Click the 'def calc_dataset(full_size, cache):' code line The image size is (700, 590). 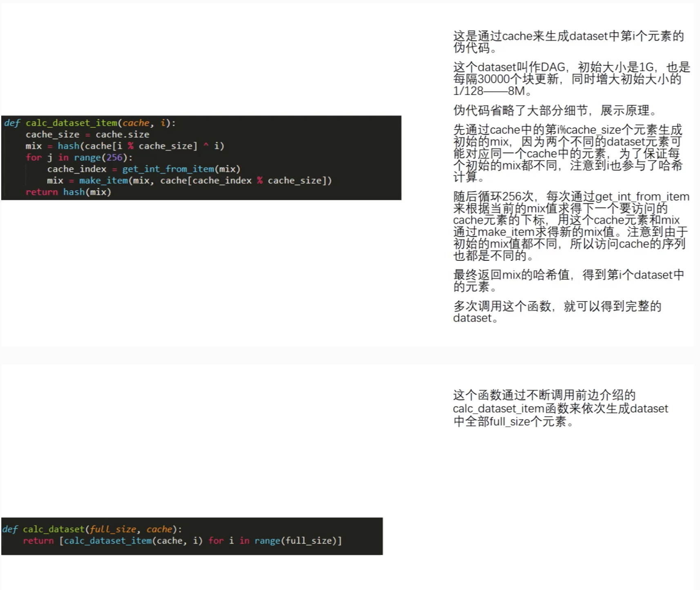[92, 529]
